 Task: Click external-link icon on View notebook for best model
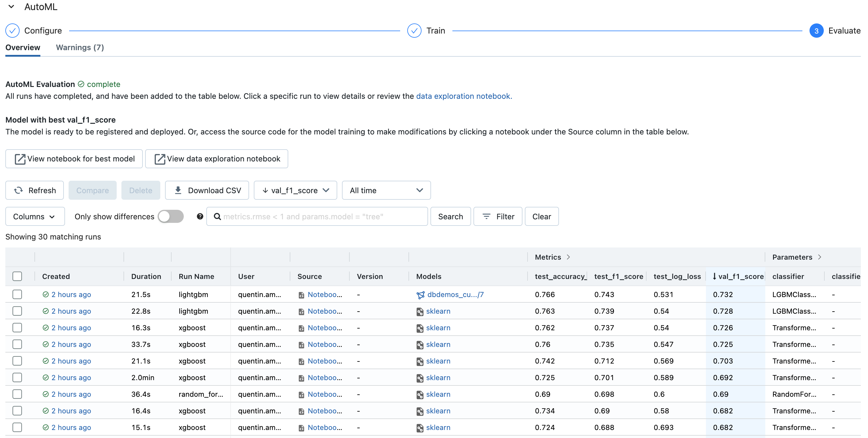pyautogui.click(x=20, y=159)
